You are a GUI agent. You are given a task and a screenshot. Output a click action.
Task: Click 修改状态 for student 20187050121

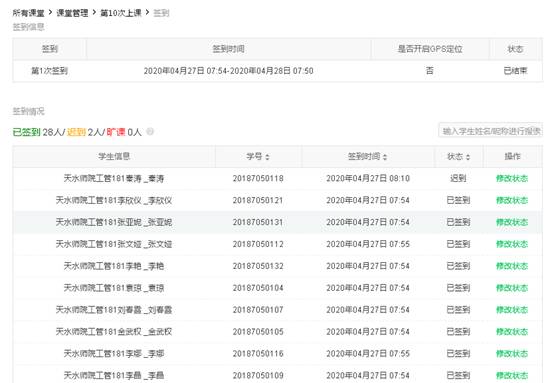(512, 200)
